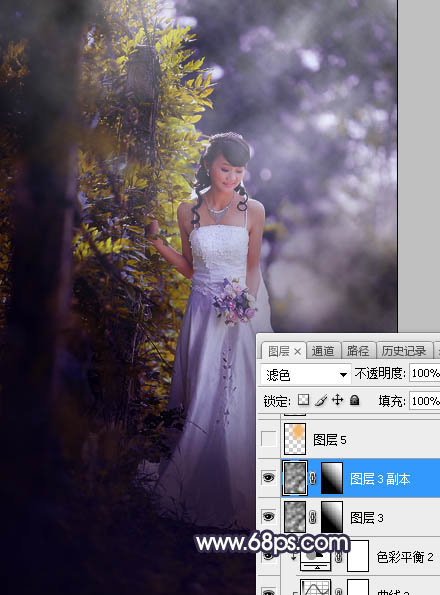Select the 图层 5 layer thumbnail
This screenshot has height=595, width=440.
pyautogui.click(x=295, y=439)
